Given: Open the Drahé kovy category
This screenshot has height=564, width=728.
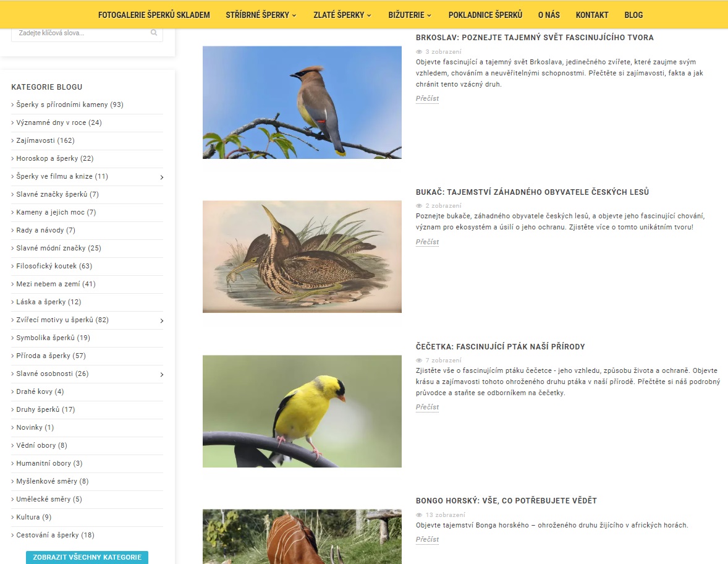Looking at the screenshot, I should (x=40, y=391).
